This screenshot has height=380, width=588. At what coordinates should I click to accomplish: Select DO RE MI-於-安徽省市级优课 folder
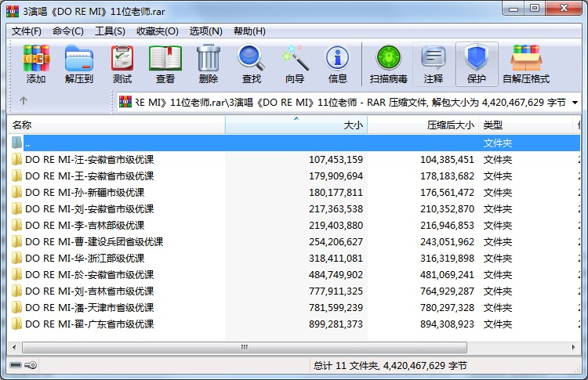(89, 275)
